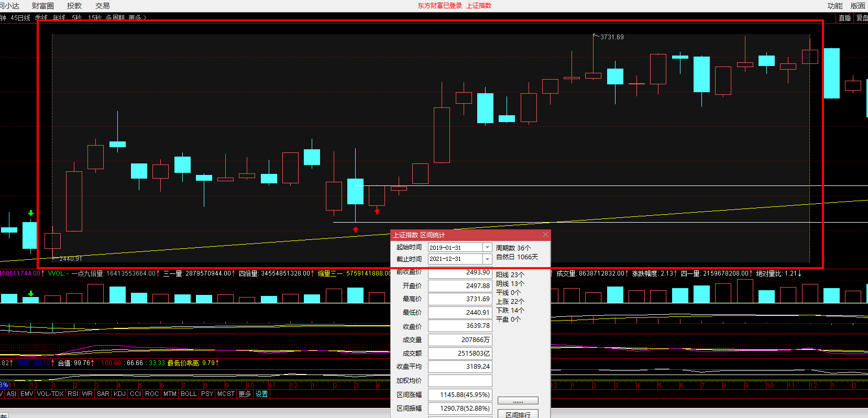868x418 pixels.
Task: Open the 截止时间 date dropdown
Action: (x=487, y=259)
